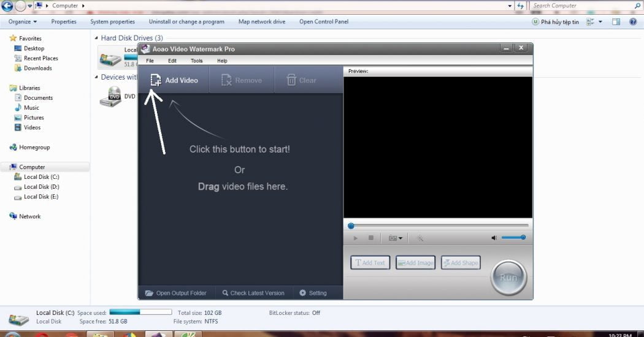This screenshot has height=337, width=644.
Task: Select Pictures library
Action: 34,118
